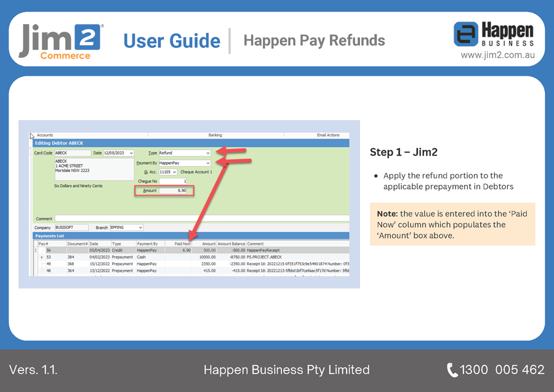554x392 pixels.
Task: Select payment row 56 Credit
Action: tap(191, 250)
